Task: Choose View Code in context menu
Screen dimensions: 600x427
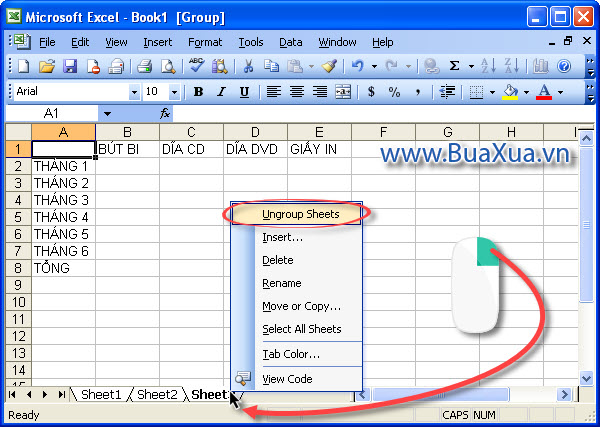Action: (x=296, y=379)
